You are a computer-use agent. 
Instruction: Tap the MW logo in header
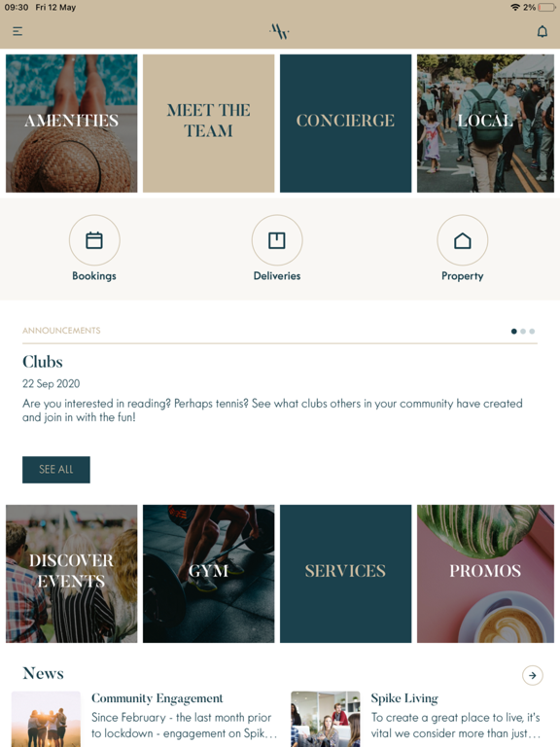[280, 31]
